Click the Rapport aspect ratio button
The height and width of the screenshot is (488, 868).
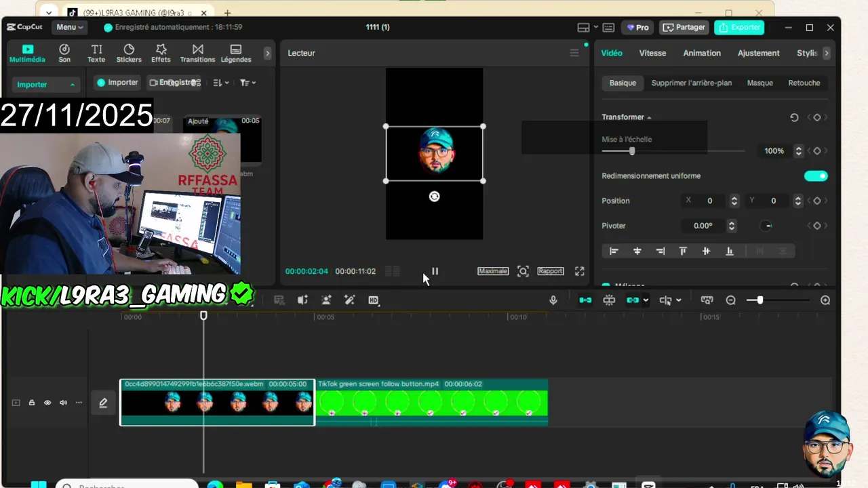pyautogui.click(x=551, y=271)
